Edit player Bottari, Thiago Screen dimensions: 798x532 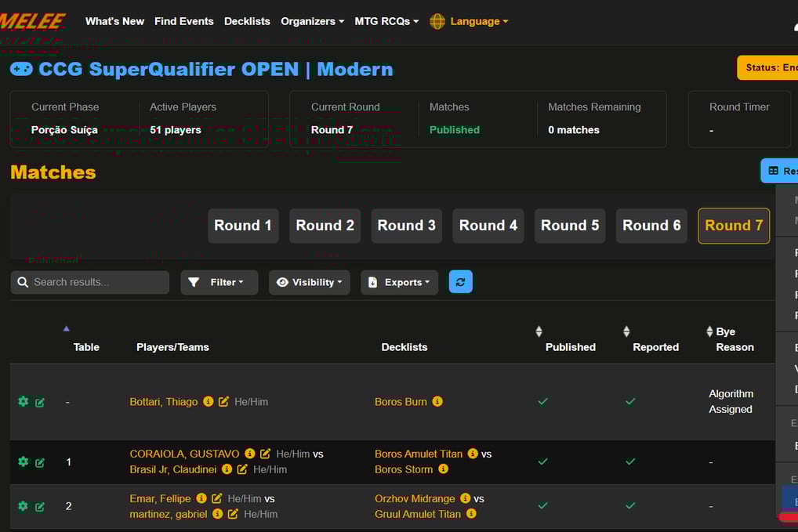[223, 401]
